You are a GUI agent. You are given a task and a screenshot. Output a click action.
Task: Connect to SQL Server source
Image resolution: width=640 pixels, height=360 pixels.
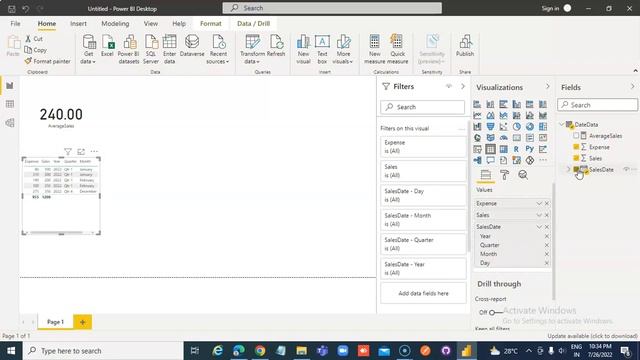(x=151, y=49)
